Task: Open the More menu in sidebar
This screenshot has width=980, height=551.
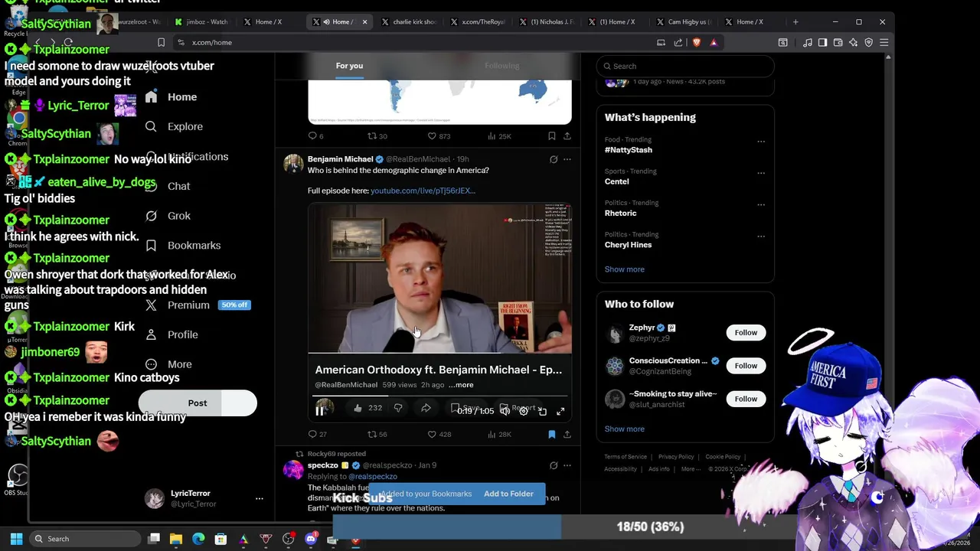Action: point(168,364)
